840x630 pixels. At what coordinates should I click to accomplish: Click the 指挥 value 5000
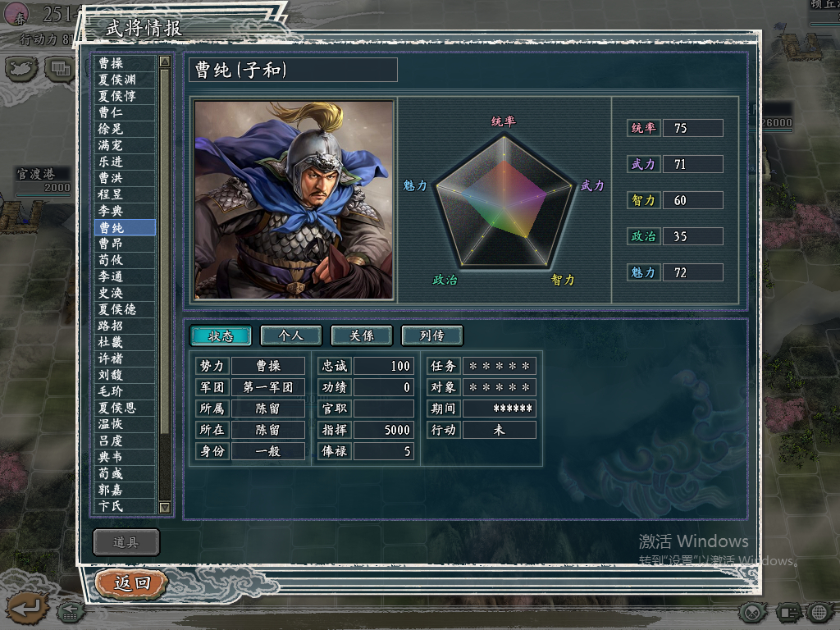(x=384, y=430)
